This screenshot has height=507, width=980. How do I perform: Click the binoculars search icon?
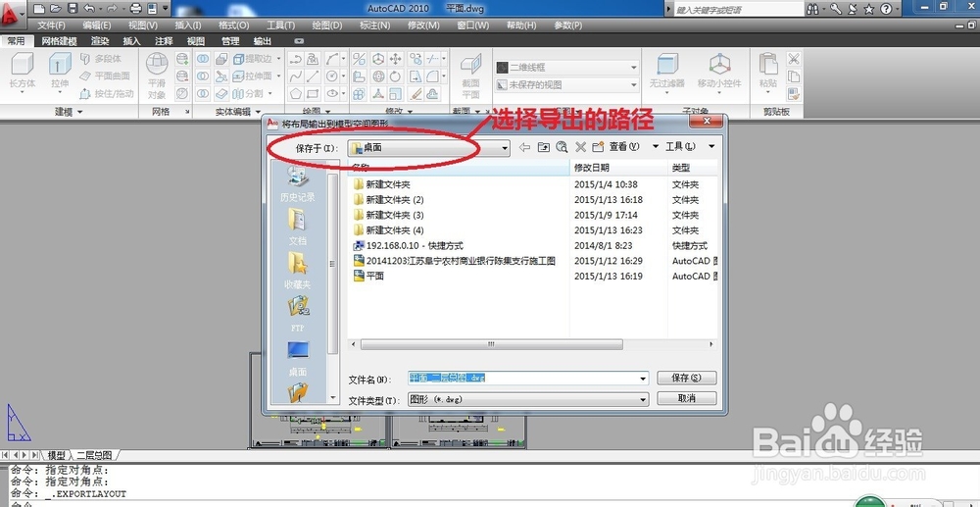pos(812,9)
